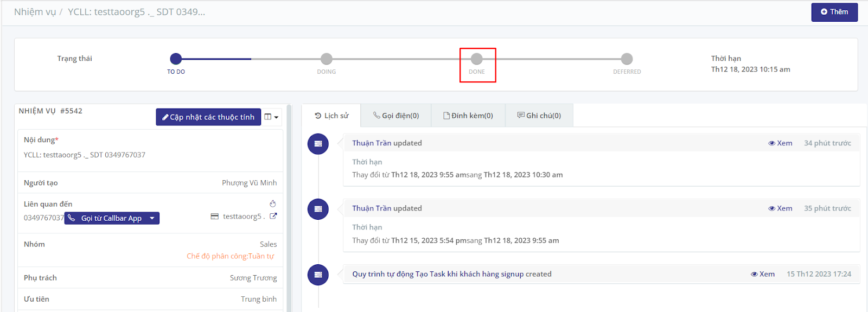Click Phụ trách value Sương Trương
The image size is (868, 312).
(253, 278)
